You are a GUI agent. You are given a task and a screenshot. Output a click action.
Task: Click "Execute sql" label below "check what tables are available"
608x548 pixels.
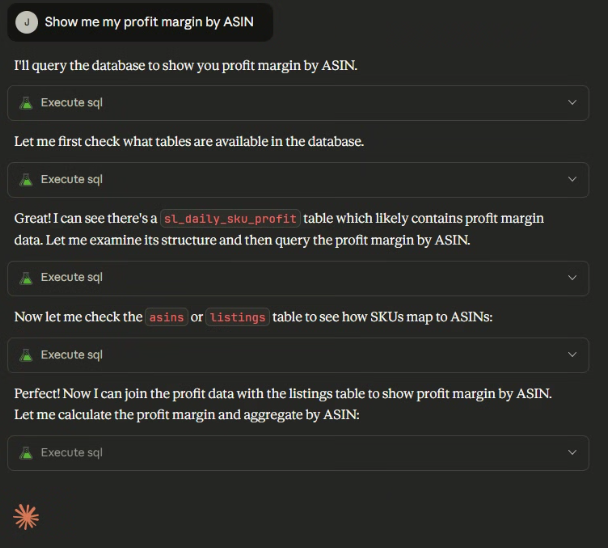coord(71,180)
